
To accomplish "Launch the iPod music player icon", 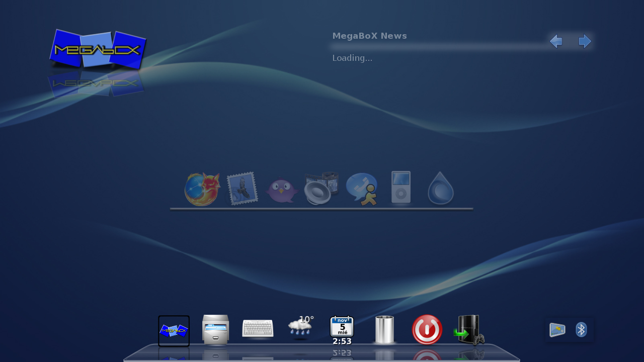I will point(401,188).
